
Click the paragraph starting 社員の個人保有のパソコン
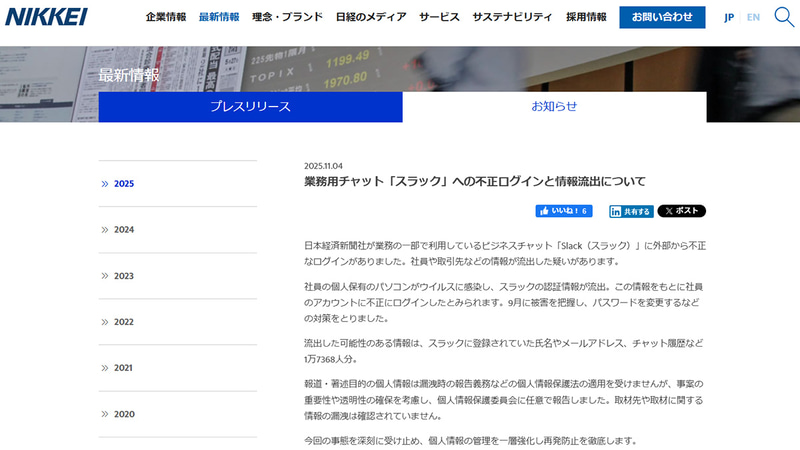[x=504, y=303]
